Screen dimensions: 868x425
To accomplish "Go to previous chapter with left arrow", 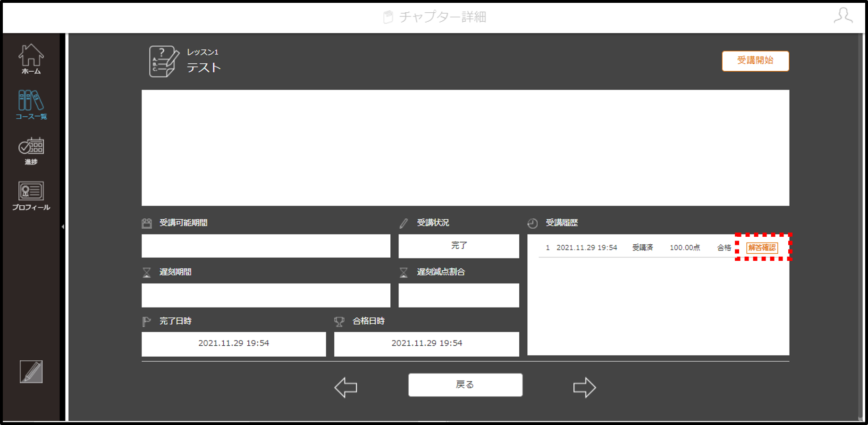I will coord(346,387).
